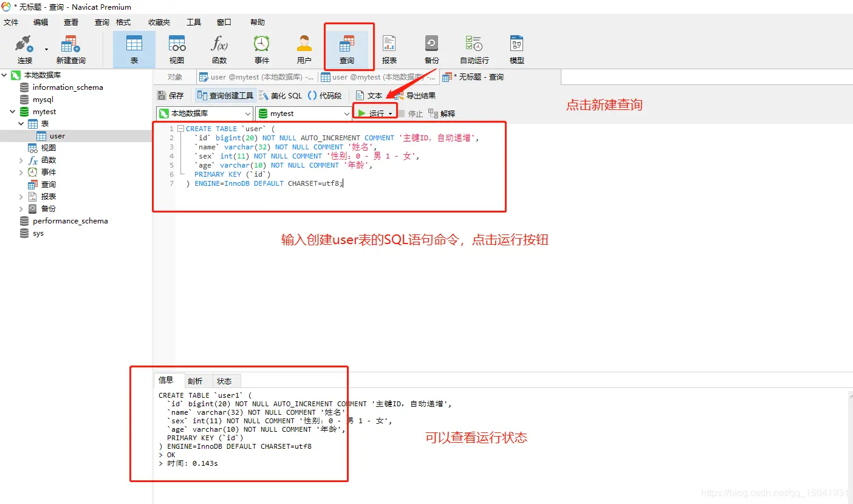
Task: Expand the 报表 tree node
Action: pos(21,197)
